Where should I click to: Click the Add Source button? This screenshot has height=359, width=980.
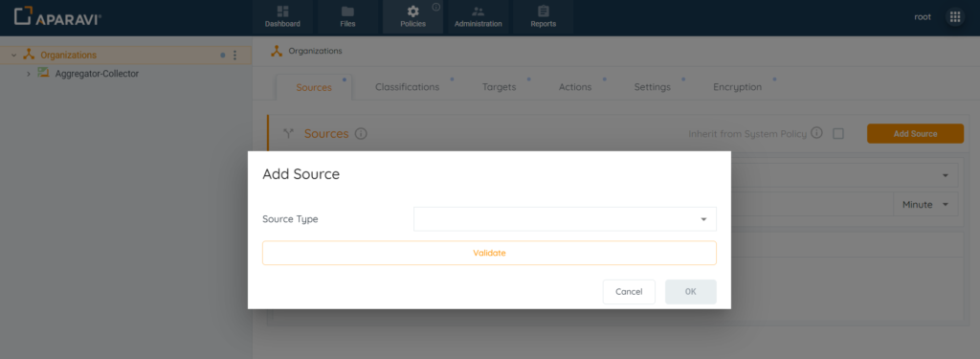tap(915, 134)
